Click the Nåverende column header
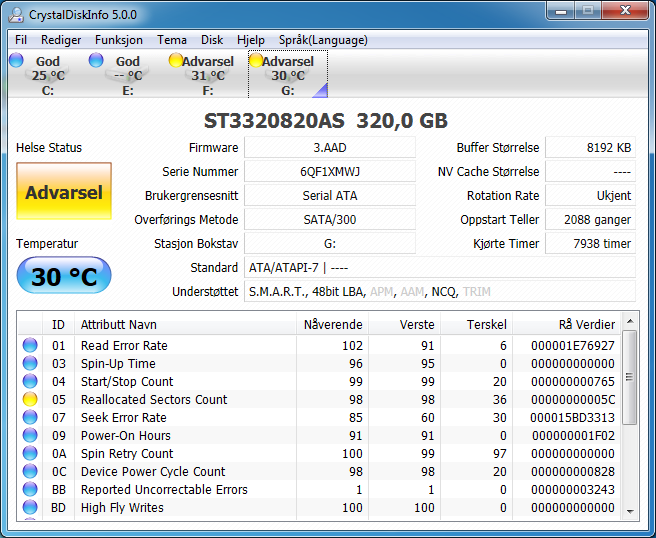Viewport: 656px width, 538px height. pyautogui.click(x=333, y=324)
